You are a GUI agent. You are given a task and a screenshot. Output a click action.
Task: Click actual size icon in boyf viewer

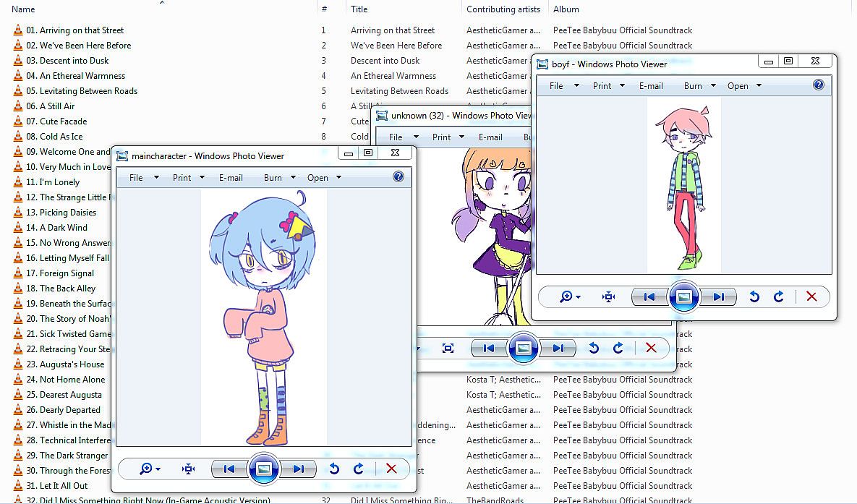[x=609, y=296]
